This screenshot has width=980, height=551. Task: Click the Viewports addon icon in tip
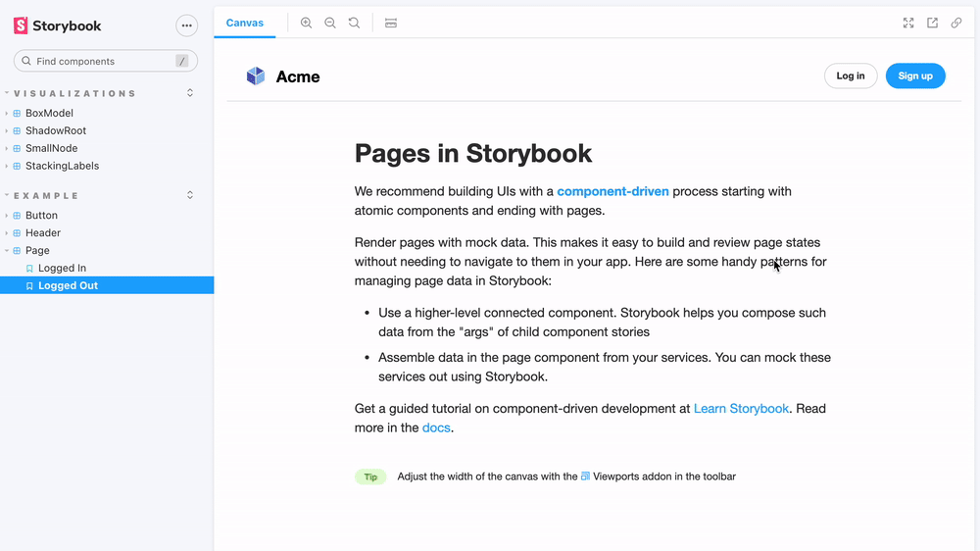[585, 476]
